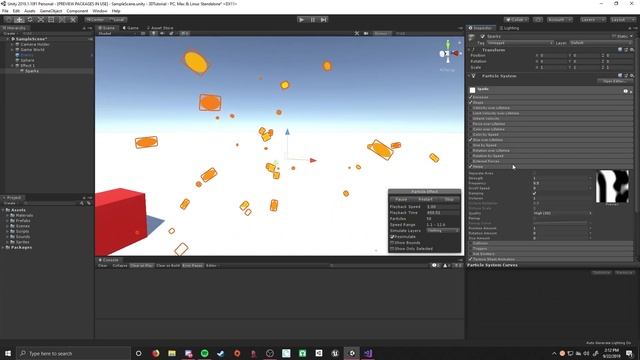The width and height of the screenshot is (640, 360).
Task: Switch to the Lighting tab
Action: [x=510, y=28]
